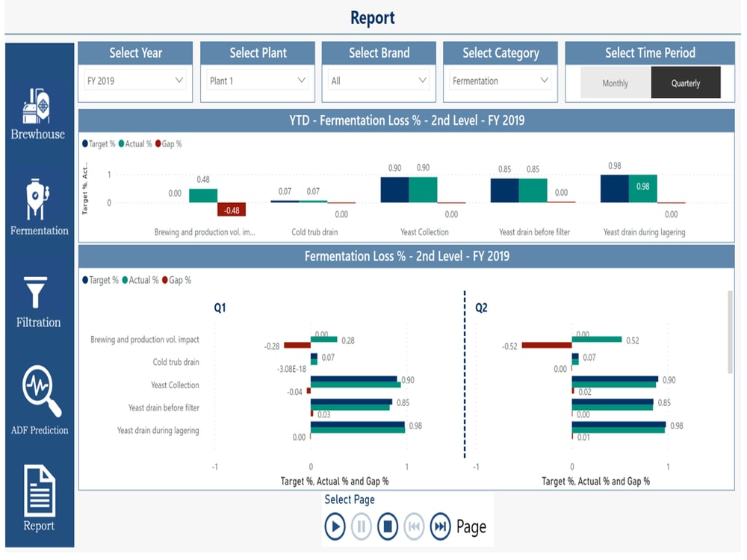Click 'Yeast drain during lagering' row label
The image size is (747, 560).
point(158,431)
